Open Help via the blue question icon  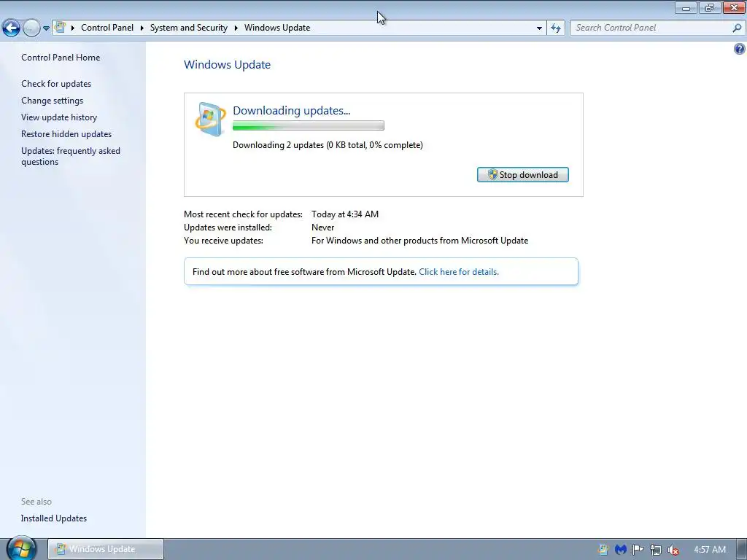pyautogui.click(x=740, y=49)
